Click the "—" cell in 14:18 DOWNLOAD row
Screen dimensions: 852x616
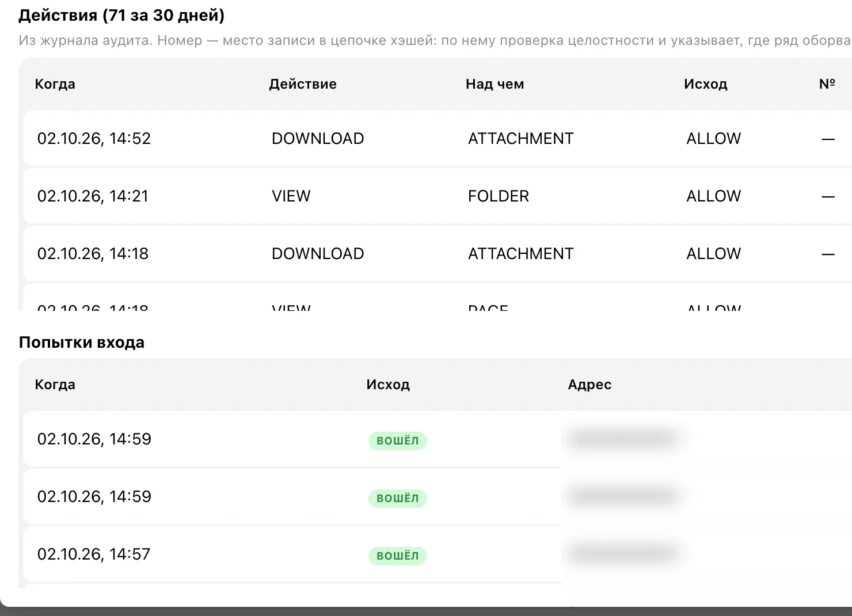click(x=828, y=254)
